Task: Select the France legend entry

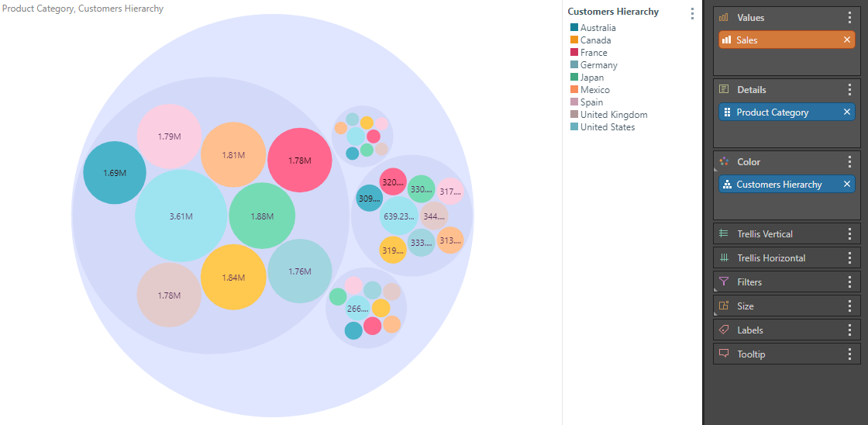Action: [594, 53]
